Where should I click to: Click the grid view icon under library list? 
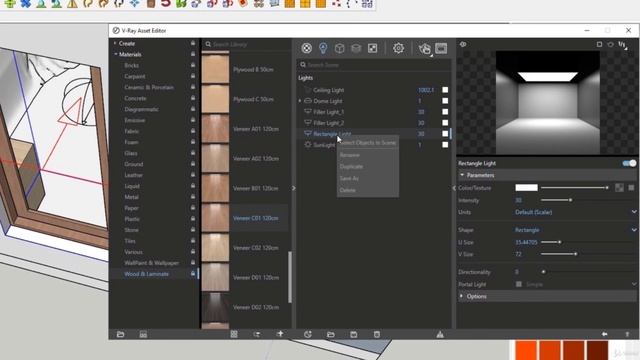pos(234,334)
